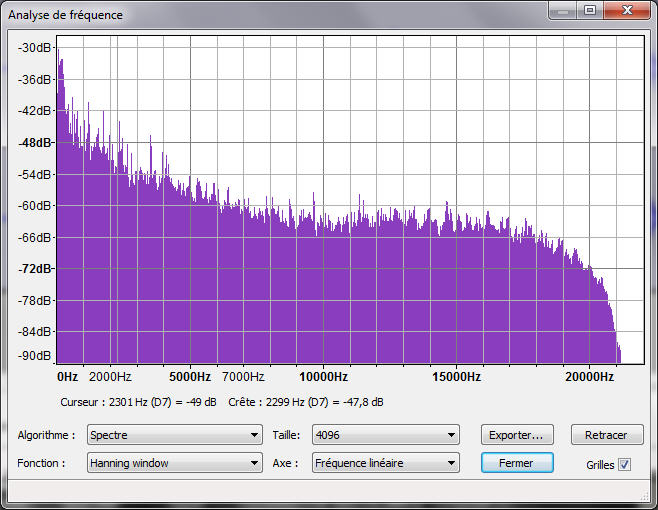Viewport: 658px width, 510px height.
Task: Click the 0Hz frequency axis label
Action: point(68,377)
